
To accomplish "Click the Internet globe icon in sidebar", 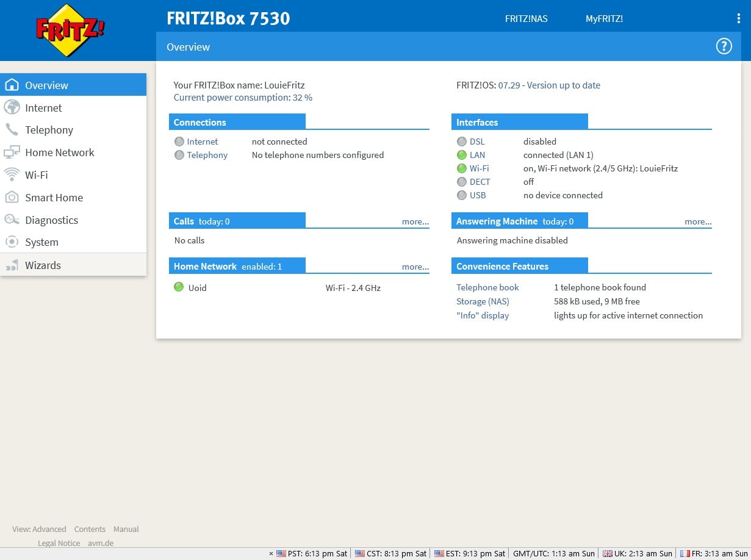I will click(x=12, y=108).
